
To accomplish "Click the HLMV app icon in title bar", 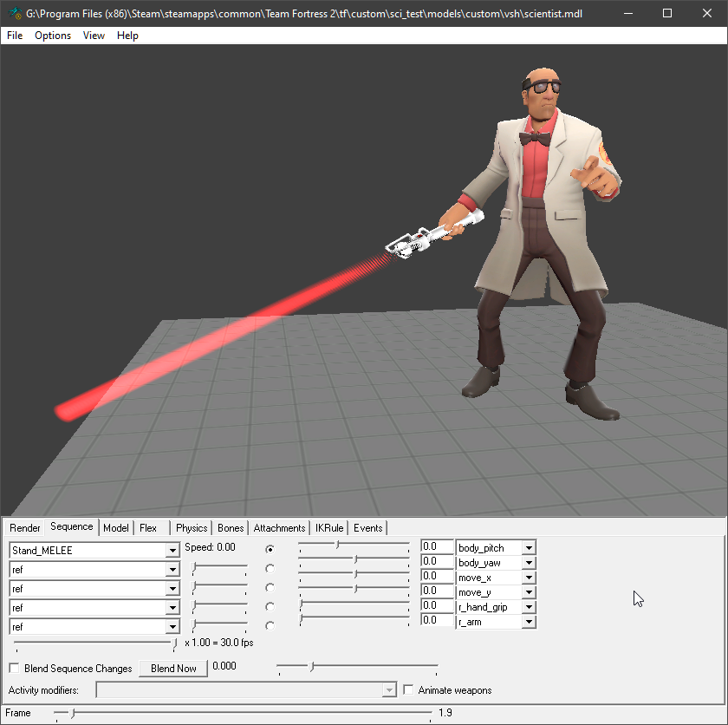I will click(16, 13).
